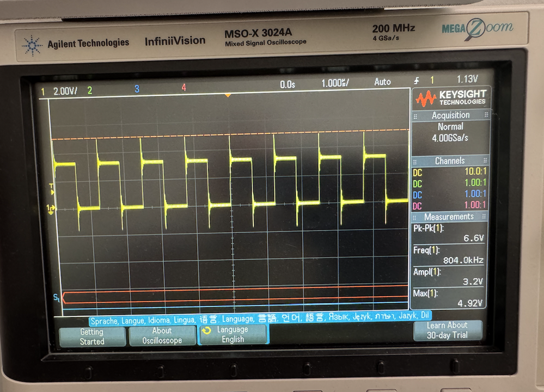Viewport: 544px width, 392px height.
Task: Open the Acquisition panel header
Action: click(451, 115)
